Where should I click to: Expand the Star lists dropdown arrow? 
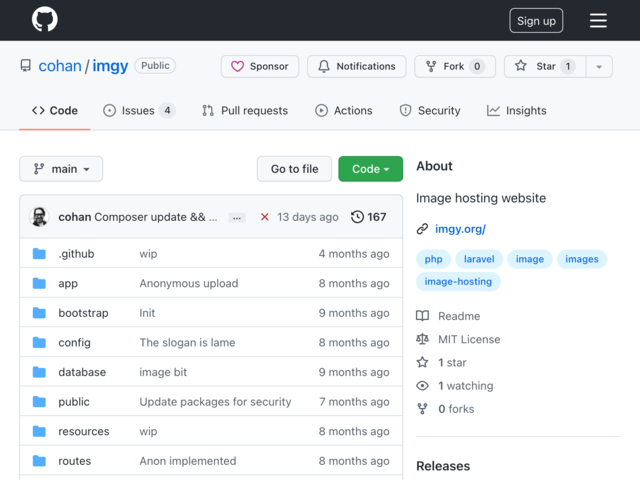pos(599,66)
